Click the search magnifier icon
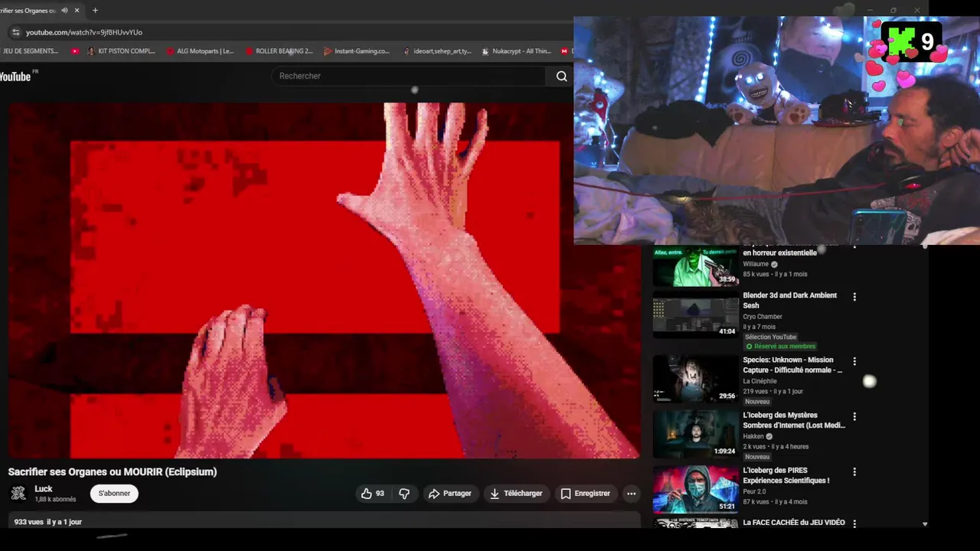This screenshot has width=980, height=551. [561, 76]
